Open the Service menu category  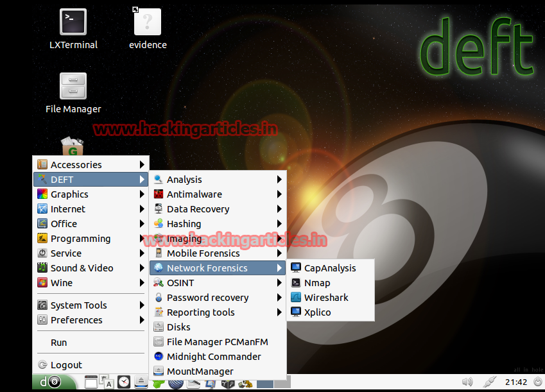[91, 253]
